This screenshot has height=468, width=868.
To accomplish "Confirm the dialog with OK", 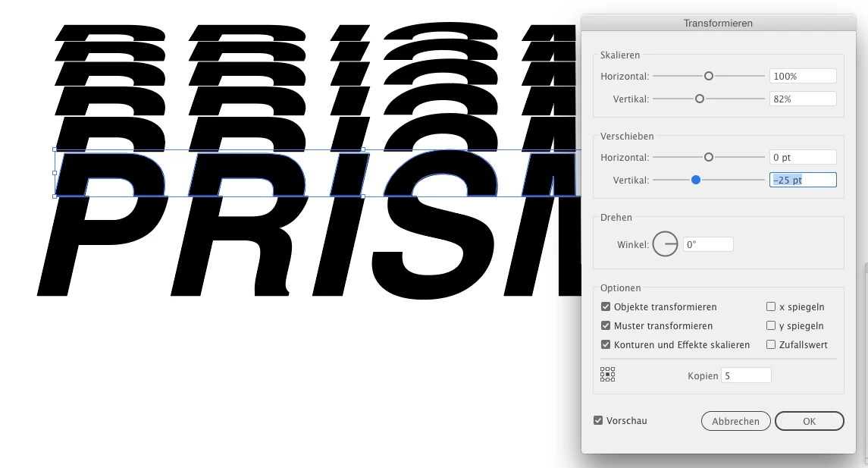I will [810, 421].
